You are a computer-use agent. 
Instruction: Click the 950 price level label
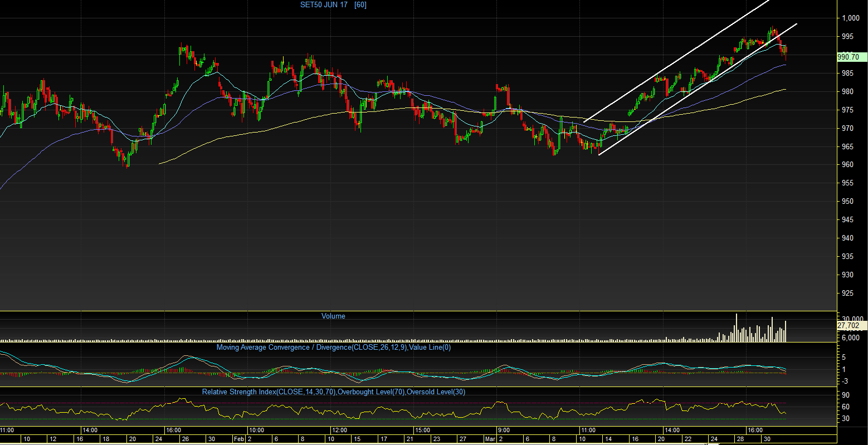coord(847,202)
